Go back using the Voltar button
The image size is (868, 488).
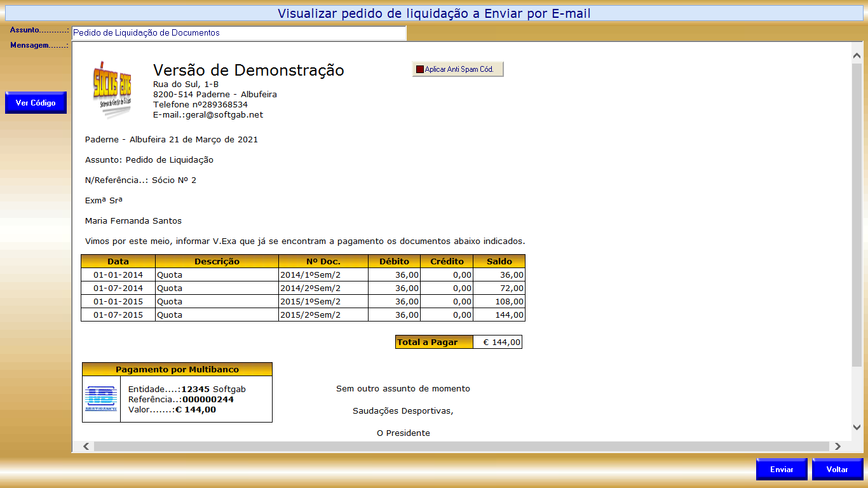837,470
